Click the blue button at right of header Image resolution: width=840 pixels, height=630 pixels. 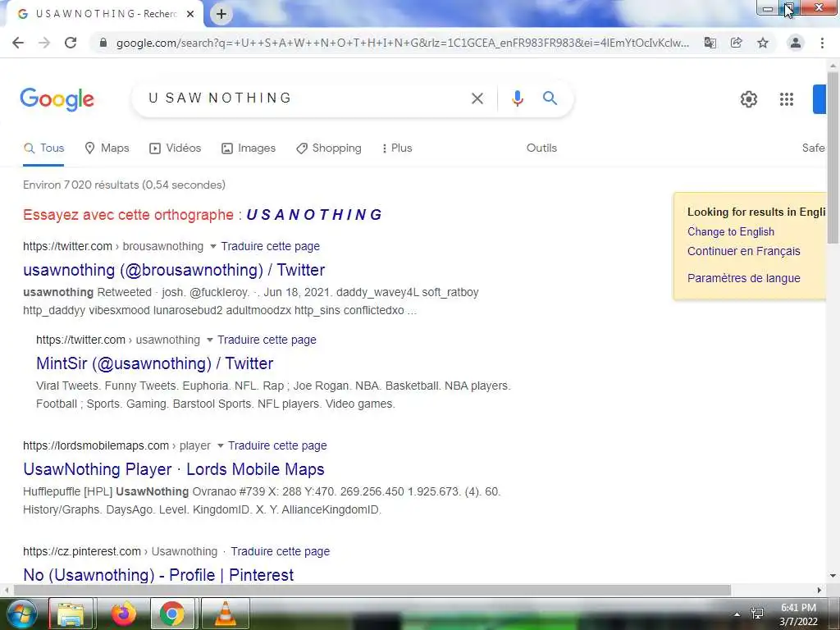click(x=819, y=99)
